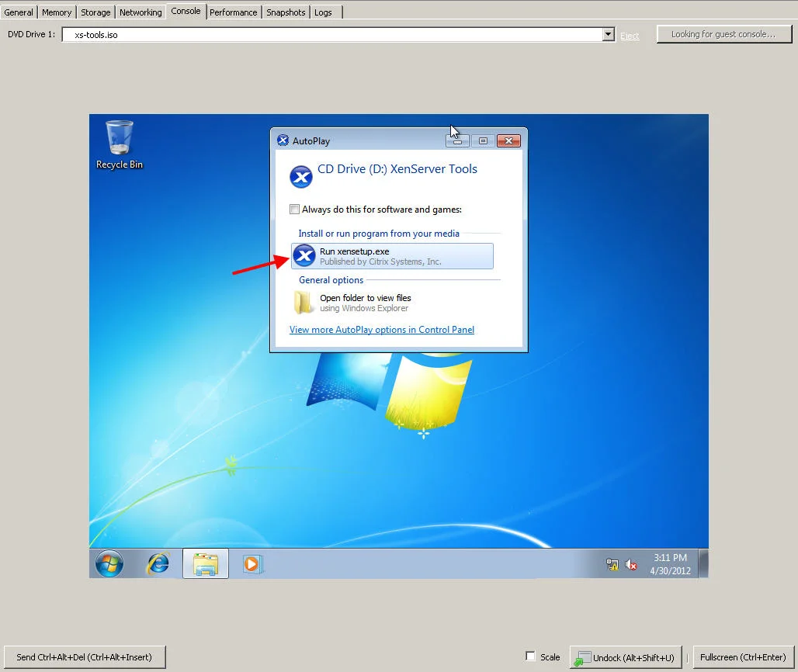Viewport: 798px width, 672px height.
Task: Expand the DVD Drive 1 dropdown
Action: pos(608,34)
